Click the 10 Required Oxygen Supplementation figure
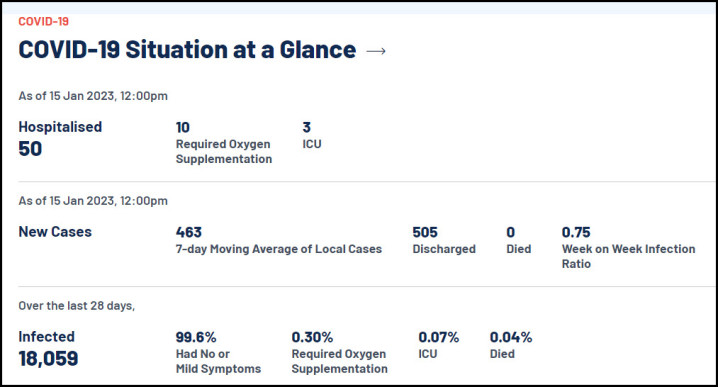718x387 pixels. pyautogui.click(x=224, y=143)
